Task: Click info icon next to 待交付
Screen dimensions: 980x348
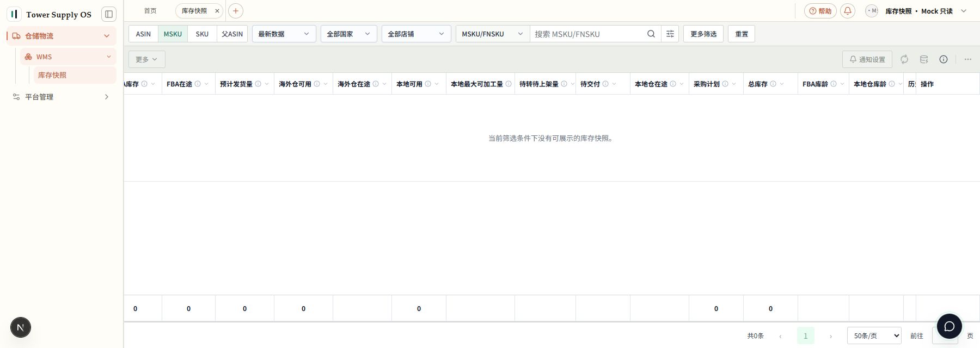Action: [x=605, y=84]
